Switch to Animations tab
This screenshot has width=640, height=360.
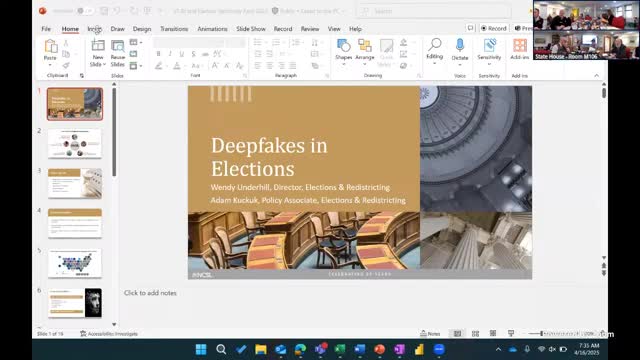212,29
